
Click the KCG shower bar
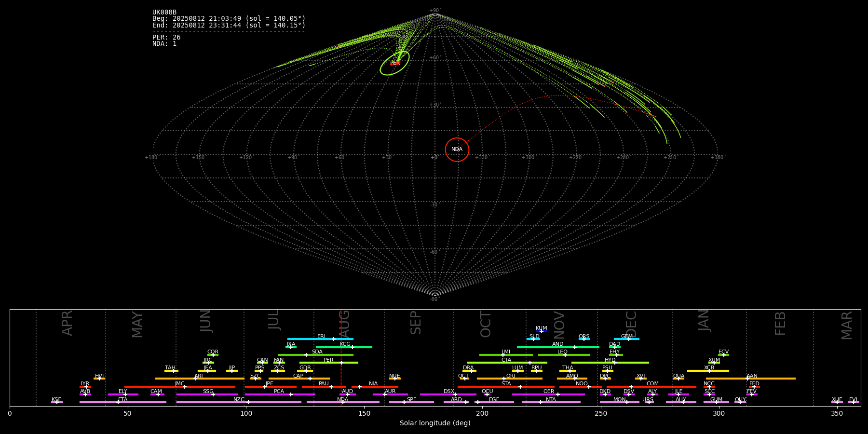tap(344, 347)
